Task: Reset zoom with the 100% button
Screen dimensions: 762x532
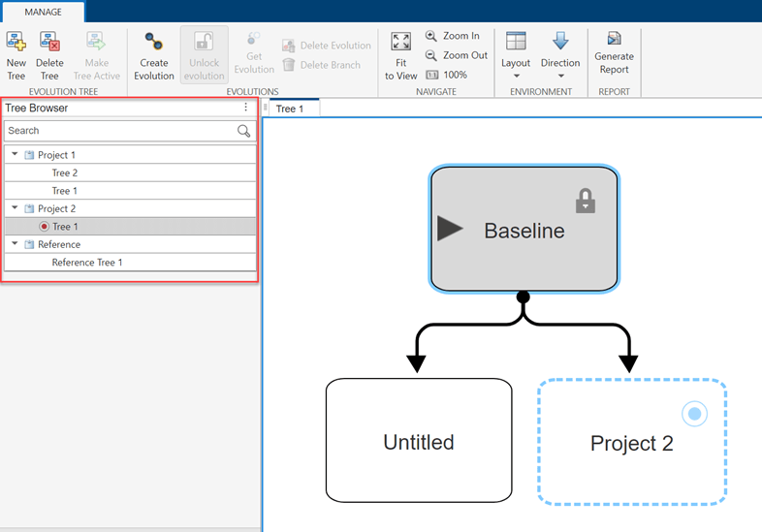Action: [447, 75]
